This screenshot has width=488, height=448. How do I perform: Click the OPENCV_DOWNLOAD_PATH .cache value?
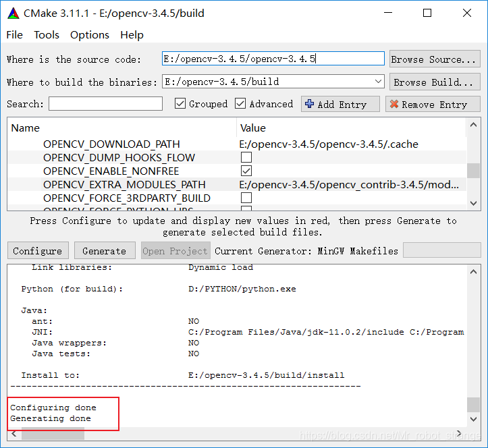pos(329,144)
